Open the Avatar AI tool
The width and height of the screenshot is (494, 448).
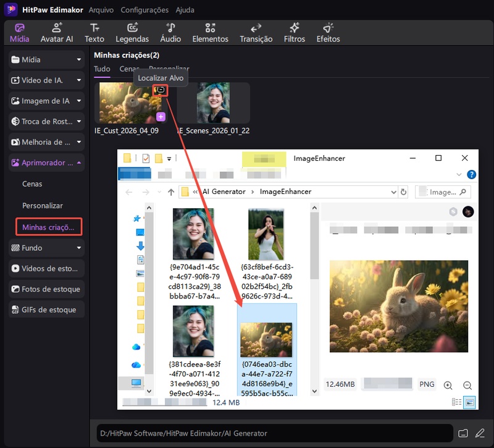(x=57, y=33)
